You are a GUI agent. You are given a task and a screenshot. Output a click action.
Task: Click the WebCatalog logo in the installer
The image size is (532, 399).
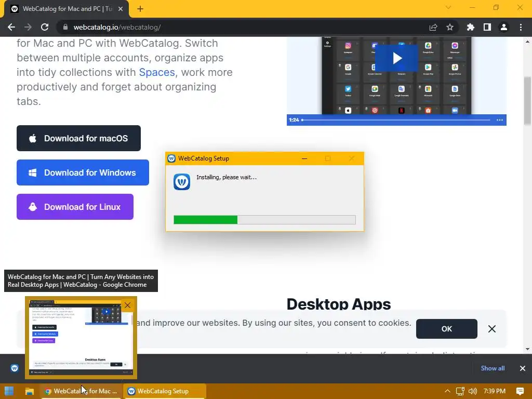pyautogui.click(x=182, y=181)
